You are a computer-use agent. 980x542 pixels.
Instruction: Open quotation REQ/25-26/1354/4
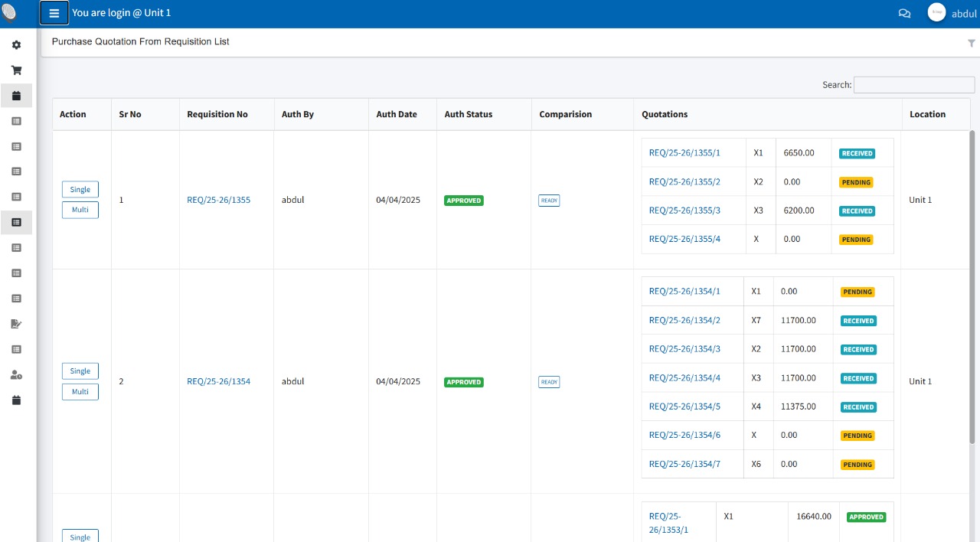(684, 377)
